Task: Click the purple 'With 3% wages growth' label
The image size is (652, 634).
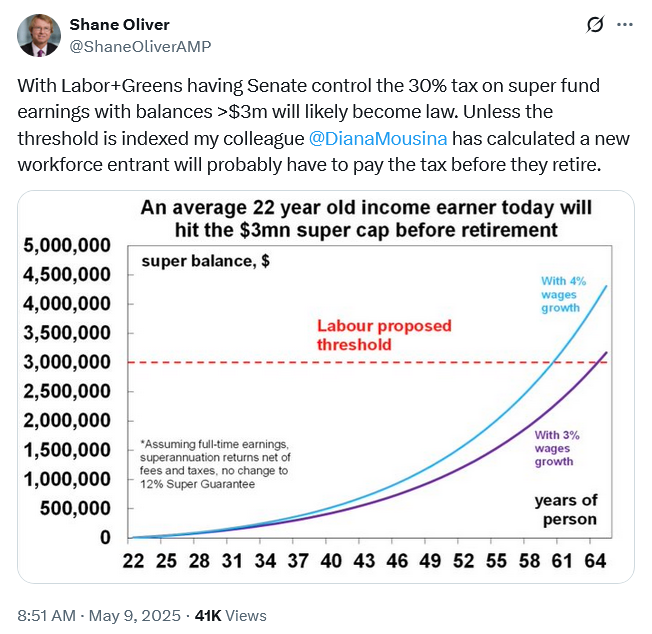Action: pos(555,448)
